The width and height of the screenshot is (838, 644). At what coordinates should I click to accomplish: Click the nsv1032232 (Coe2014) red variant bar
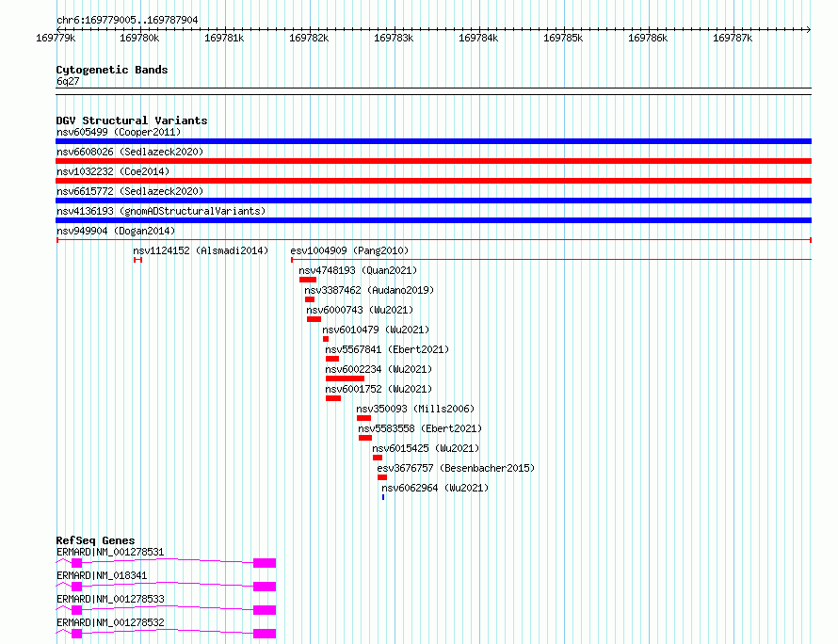tap(433, 181)
